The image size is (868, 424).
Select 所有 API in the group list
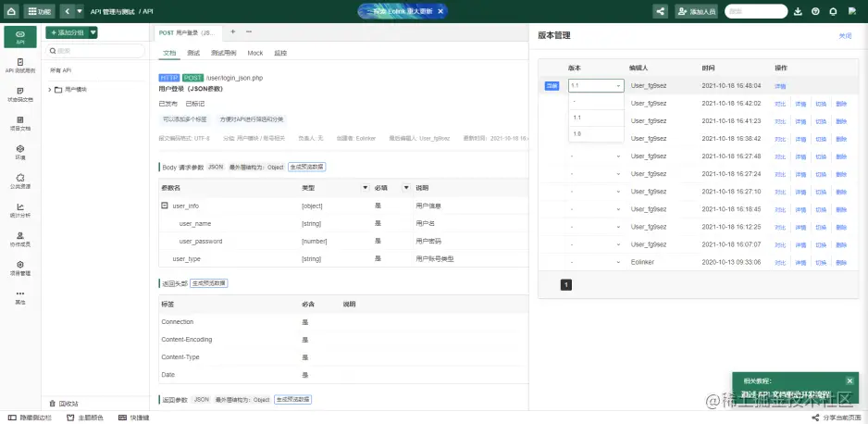click(60, 70)
